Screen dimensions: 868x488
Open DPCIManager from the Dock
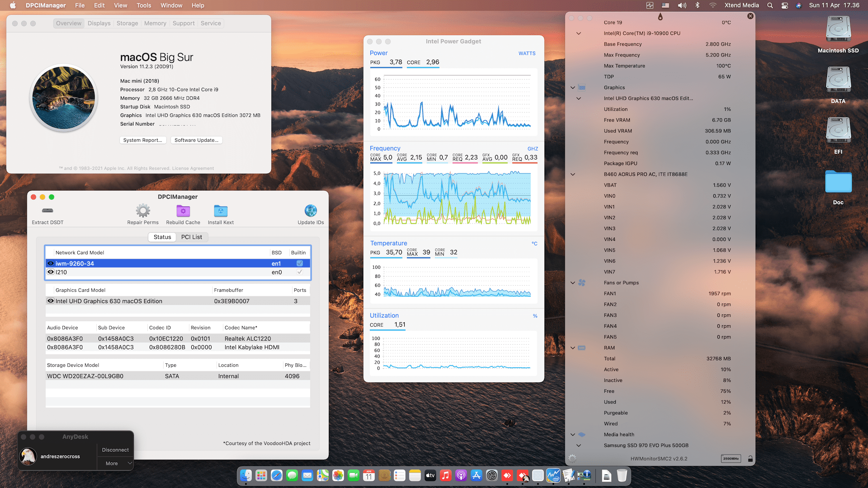point(584,475)
